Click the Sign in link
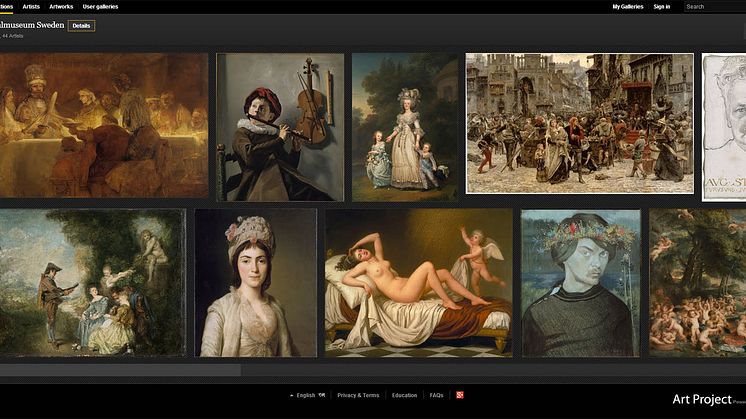This screenshot has width=746, height=419. [661, 7]
